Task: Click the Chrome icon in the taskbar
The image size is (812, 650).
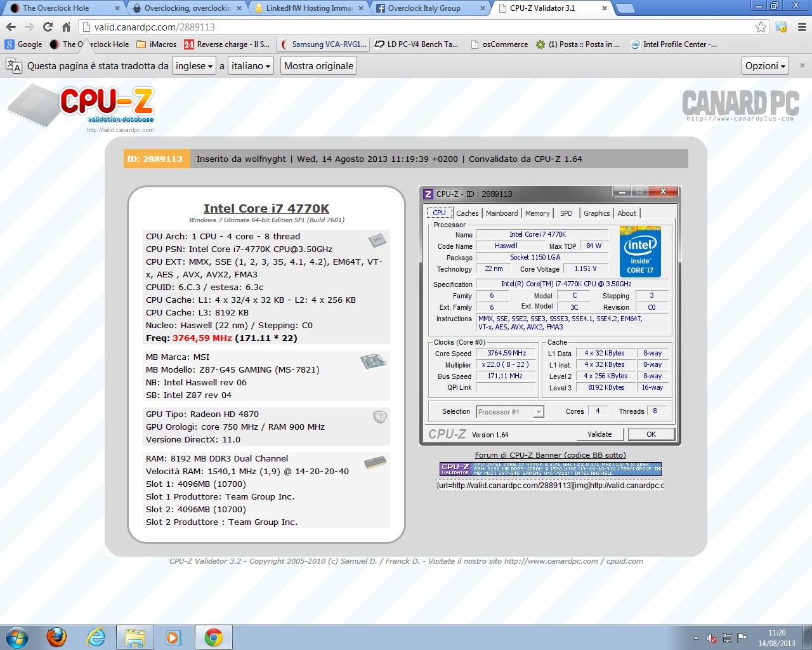Action: point(214,637)
